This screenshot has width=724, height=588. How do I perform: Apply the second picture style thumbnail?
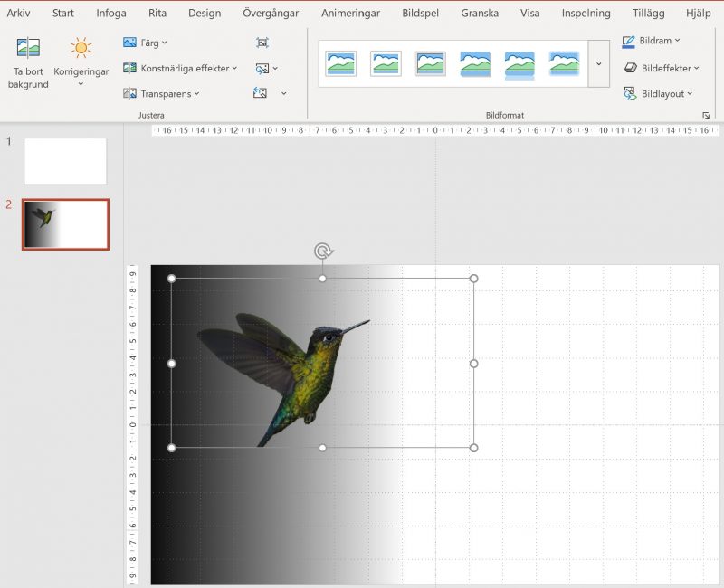[x=386, y=63]
